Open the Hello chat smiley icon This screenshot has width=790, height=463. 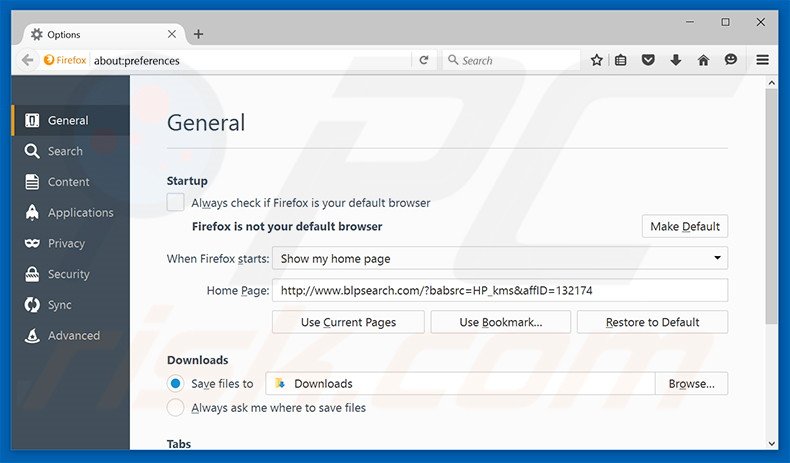click(731, 60)
